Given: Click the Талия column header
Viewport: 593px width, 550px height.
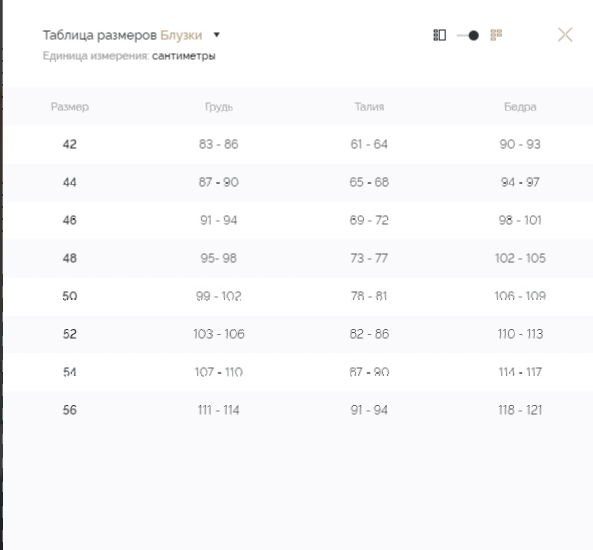Looking at the screenshot, I should [369, 107].
